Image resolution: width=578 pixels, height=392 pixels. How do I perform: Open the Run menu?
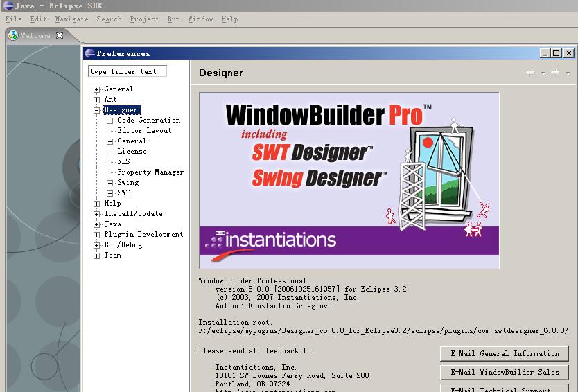pyautogui.click(x=174, y=19)
